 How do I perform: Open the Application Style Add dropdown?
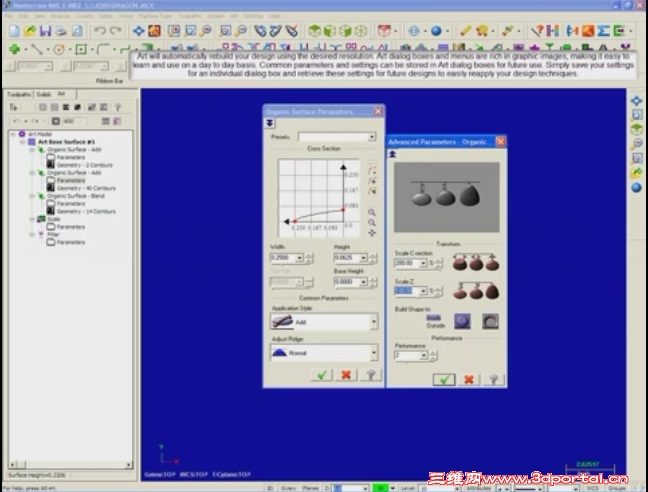[x=374, y=322]
